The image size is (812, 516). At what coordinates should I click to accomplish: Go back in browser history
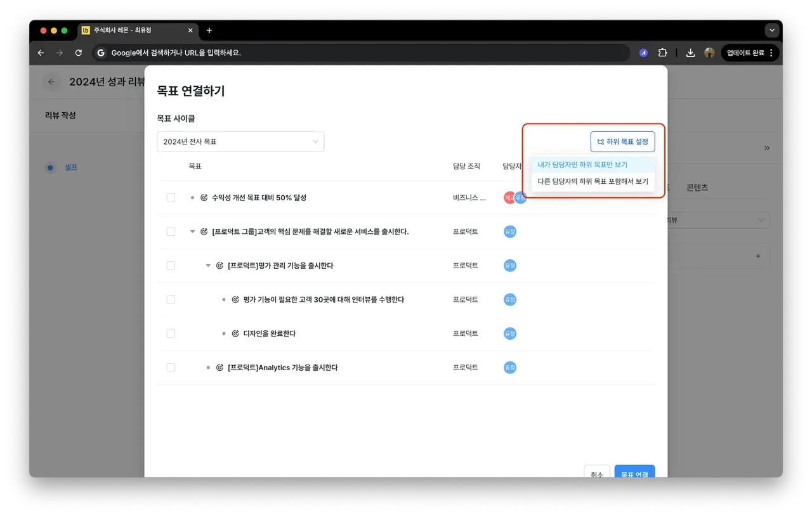coord(41,53)
